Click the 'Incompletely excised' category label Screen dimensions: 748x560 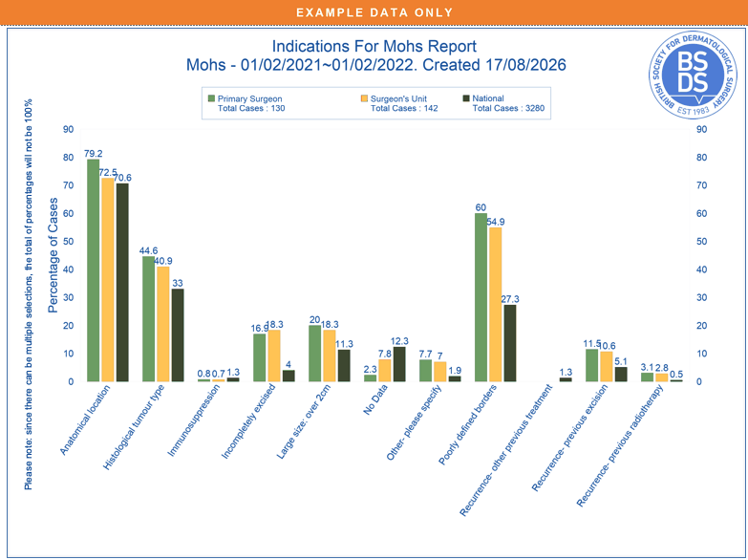pyautogui.click(x=248, y=421)
